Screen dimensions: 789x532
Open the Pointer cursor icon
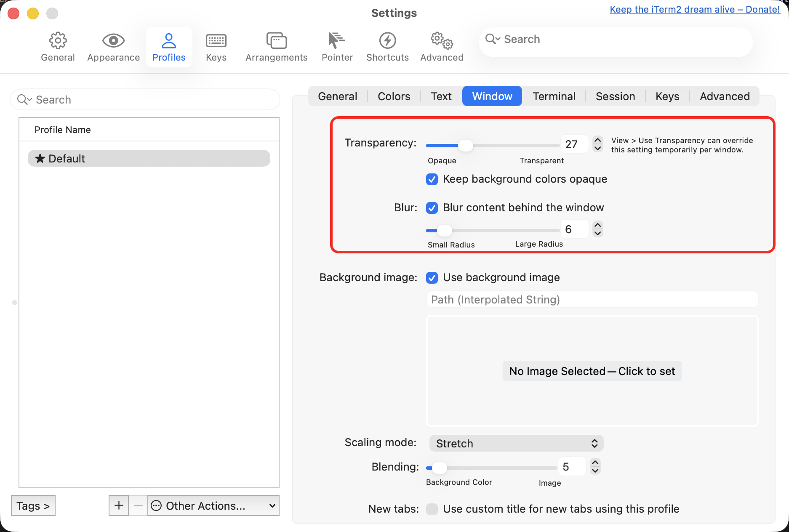(336, 40)
